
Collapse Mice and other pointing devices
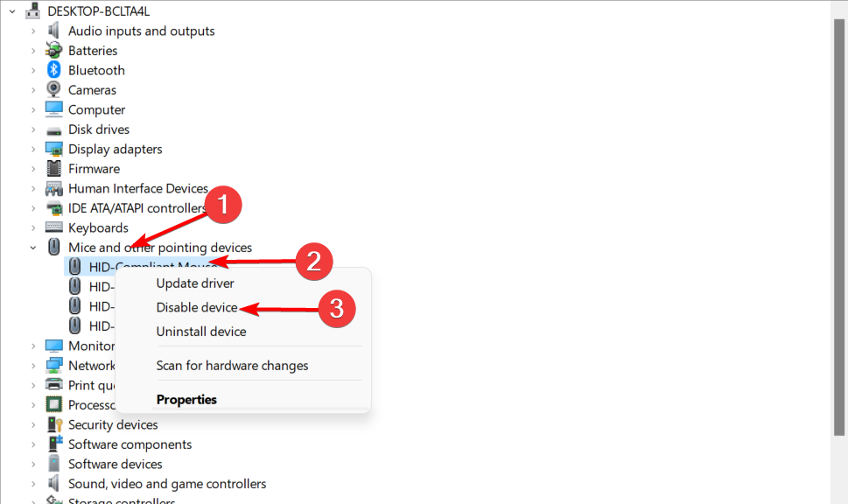coord(33,248)
